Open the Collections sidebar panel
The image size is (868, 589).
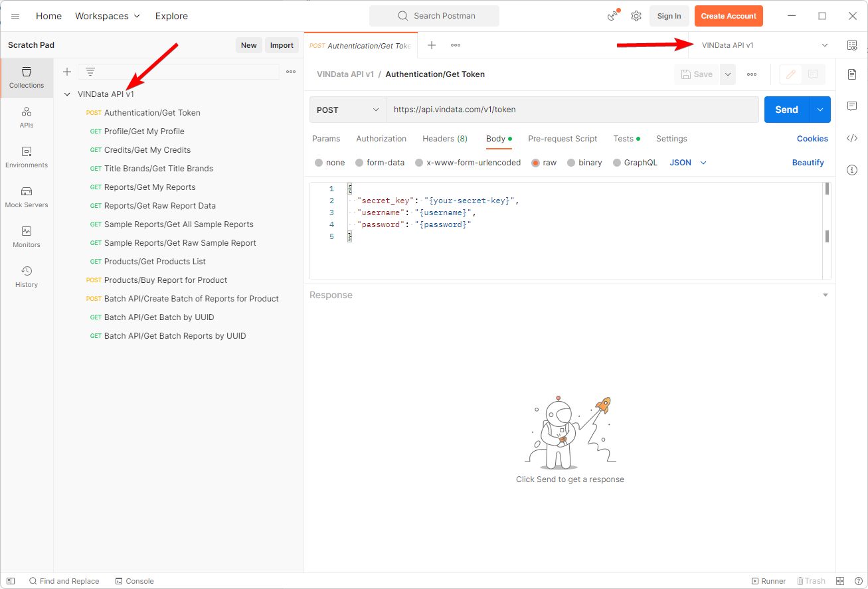27,78
